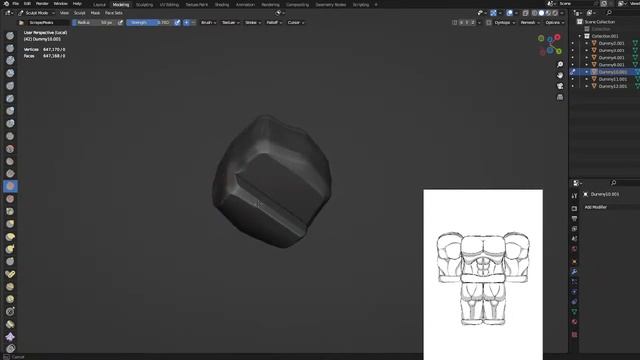This screenshot has width=640, height=360.
Task: Select the Elastic Deform brush
Action: (10, 236)
